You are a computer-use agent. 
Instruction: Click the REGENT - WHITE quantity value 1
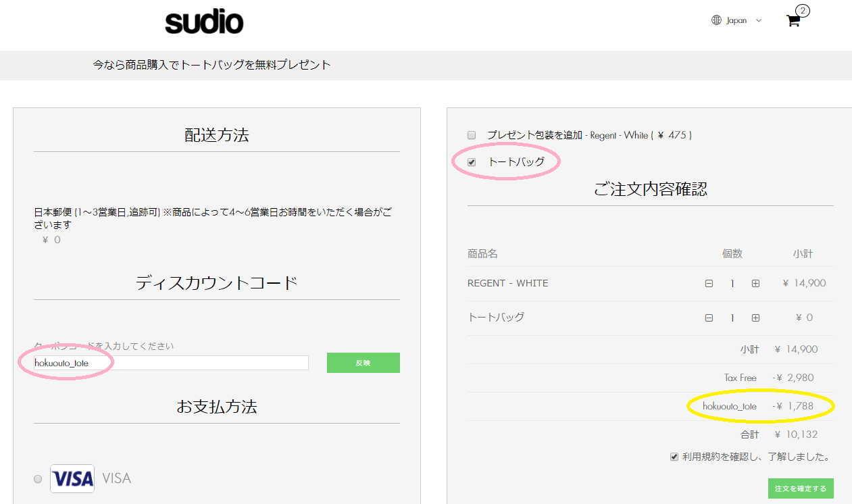732,284
